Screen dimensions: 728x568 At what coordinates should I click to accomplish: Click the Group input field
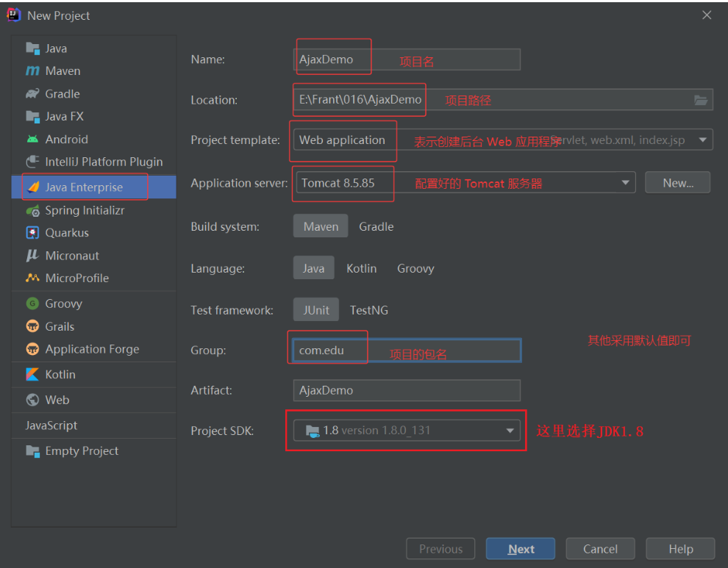pos(407,350)
